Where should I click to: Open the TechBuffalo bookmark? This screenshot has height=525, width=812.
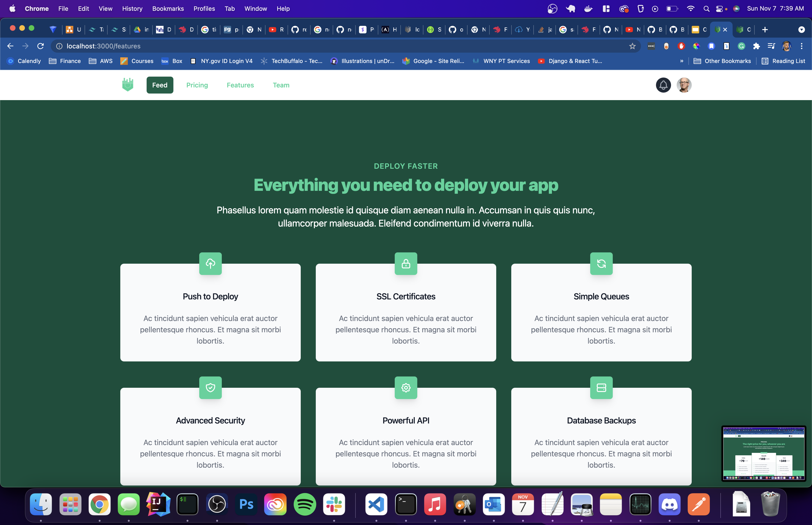coord(292,61)
